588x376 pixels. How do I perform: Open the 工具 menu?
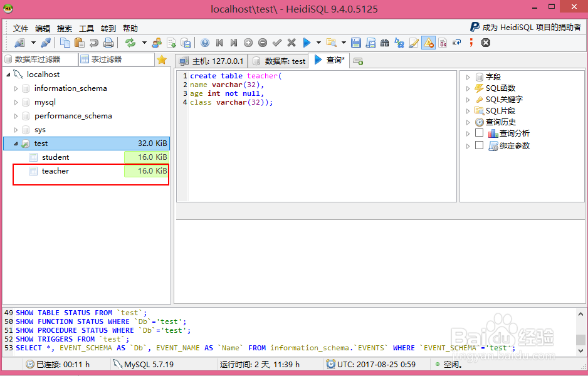point(87,28)
